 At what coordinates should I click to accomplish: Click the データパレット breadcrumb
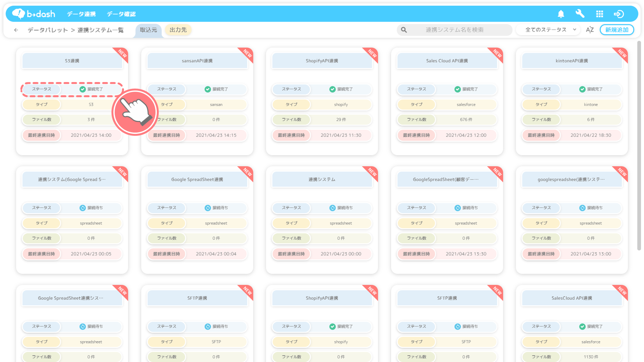coord(48,30)
